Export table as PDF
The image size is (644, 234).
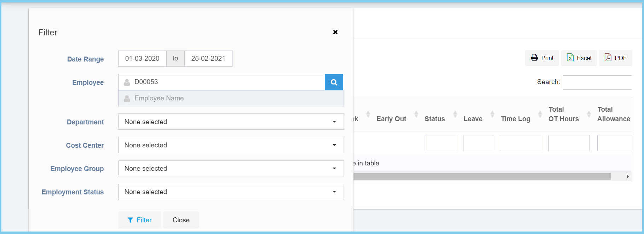coord(615,58)
